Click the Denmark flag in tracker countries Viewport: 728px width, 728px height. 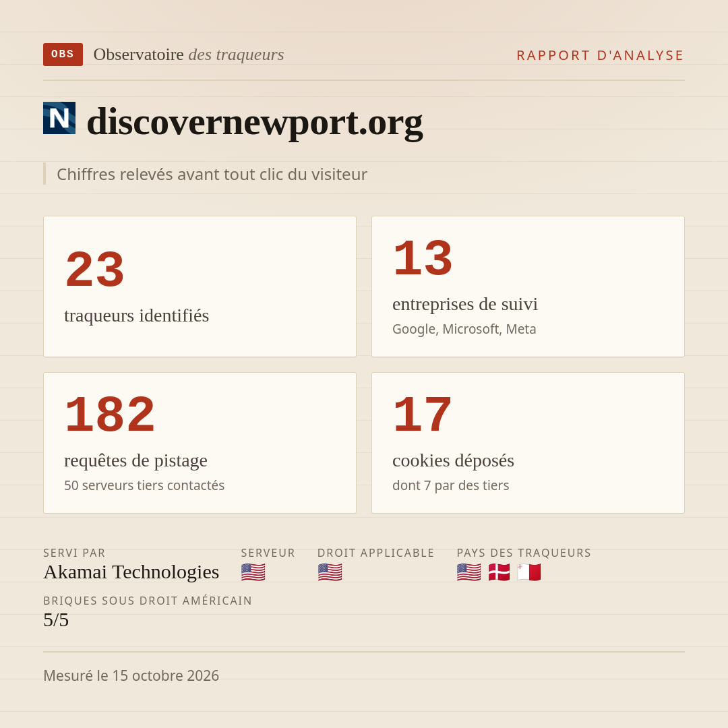(x=499, y=572)
